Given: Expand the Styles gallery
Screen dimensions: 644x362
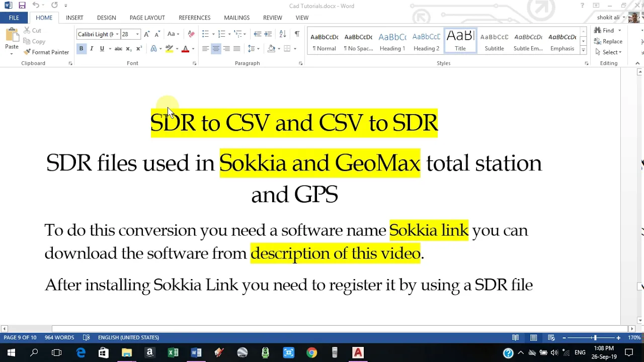Looking at the screenshot, I should pyautogui.click(x=583, y=51).
